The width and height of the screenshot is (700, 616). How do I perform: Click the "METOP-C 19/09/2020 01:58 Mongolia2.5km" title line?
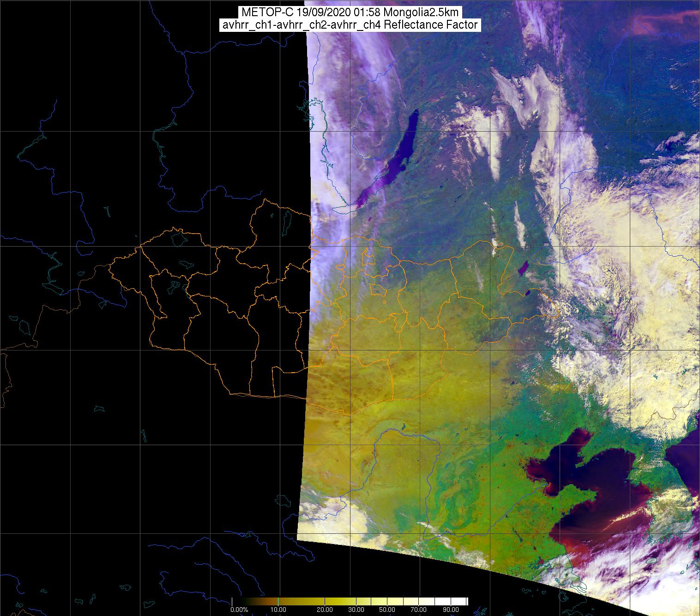pyautogui.click(x=350, y=12)
